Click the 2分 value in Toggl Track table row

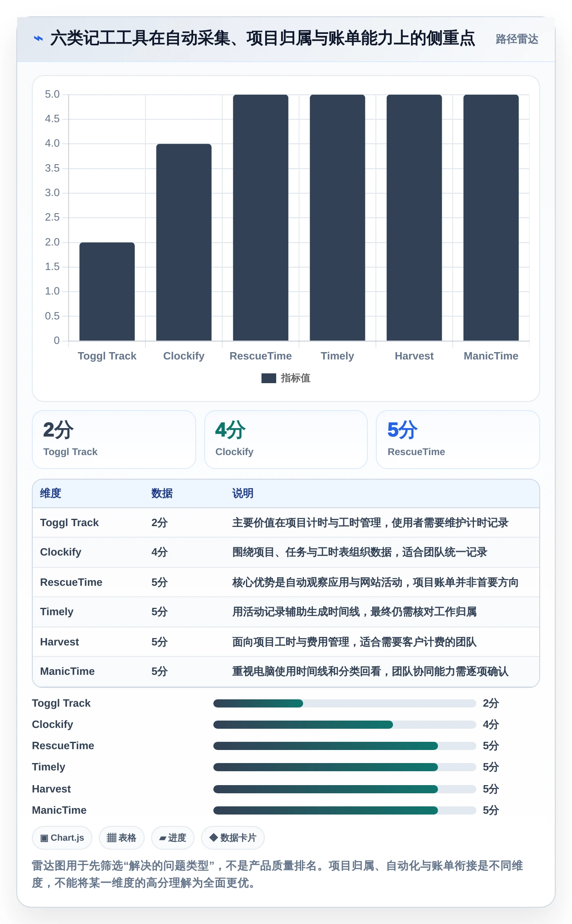click(x=160, y=523)
